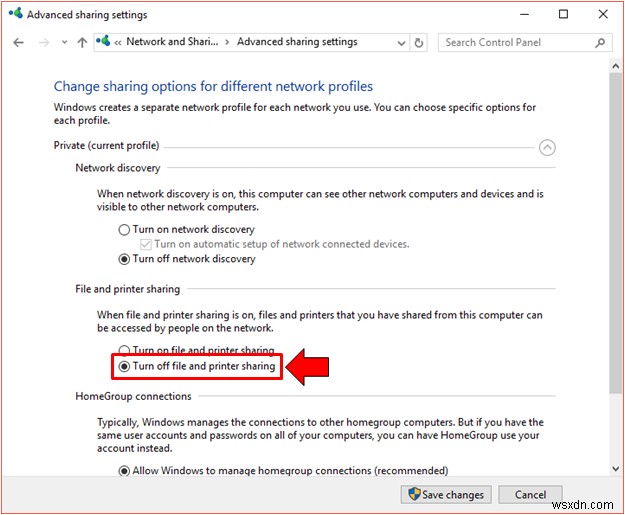Click Network and Shari... breadcrumb
Viewport: 625px width, 515px height.
tap(172, 41)
